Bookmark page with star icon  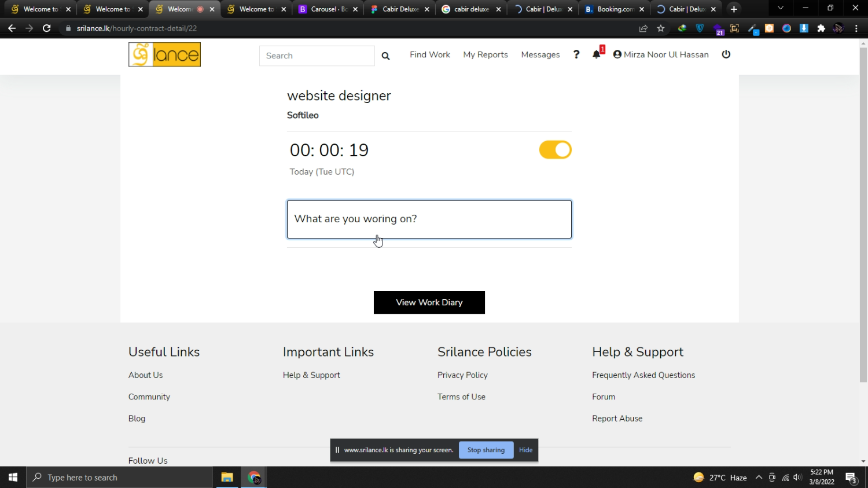[661, 28]
